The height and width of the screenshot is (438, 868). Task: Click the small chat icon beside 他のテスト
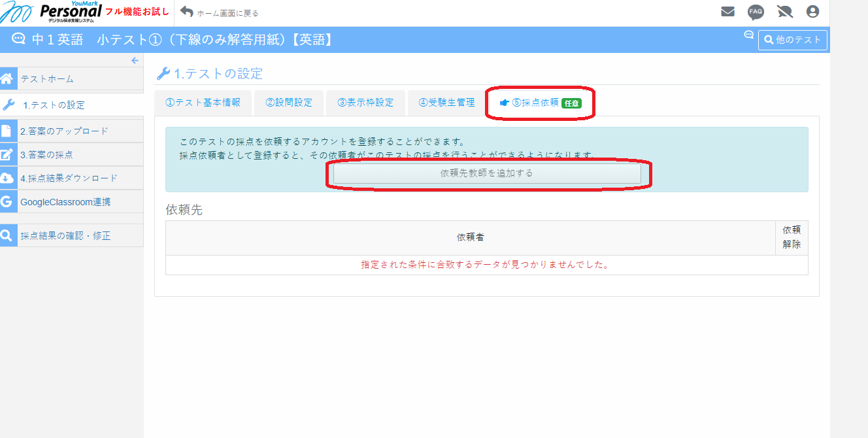click(749, 35)
